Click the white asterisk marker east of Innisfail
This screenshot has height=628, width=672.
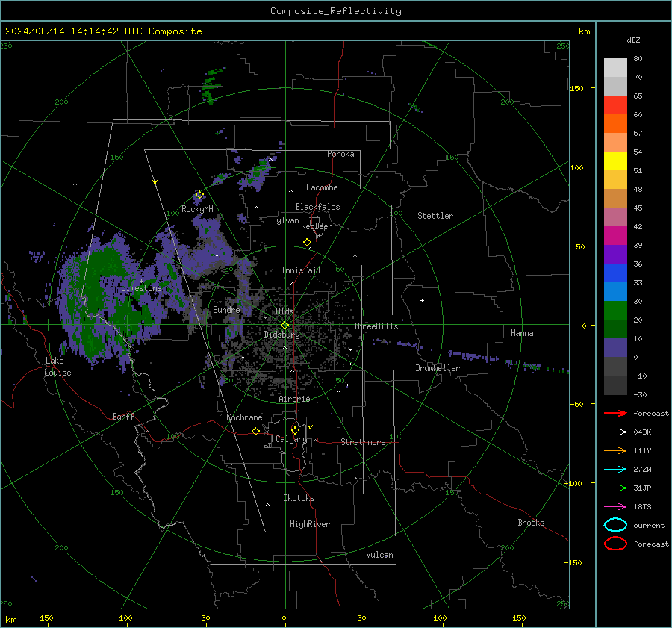pos(355,256)
